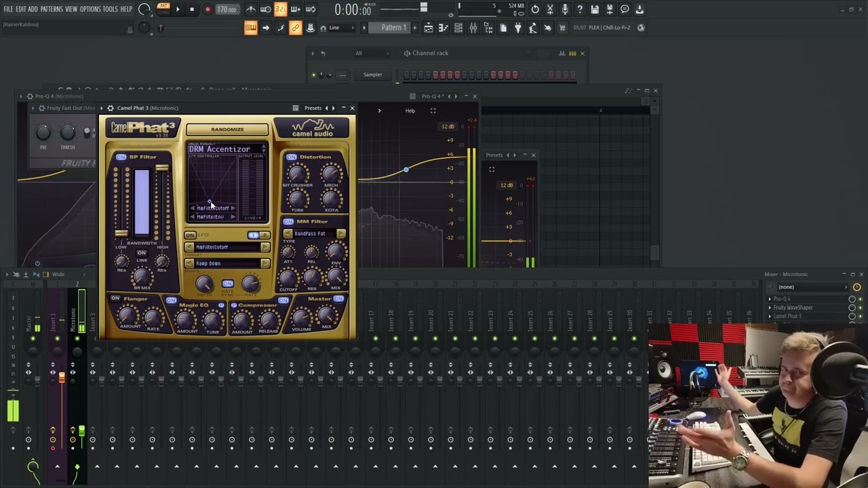Screen dimensions: 868x488
Task: Click the BP Filter HIGH slider handle
Action: coord(162,168)
